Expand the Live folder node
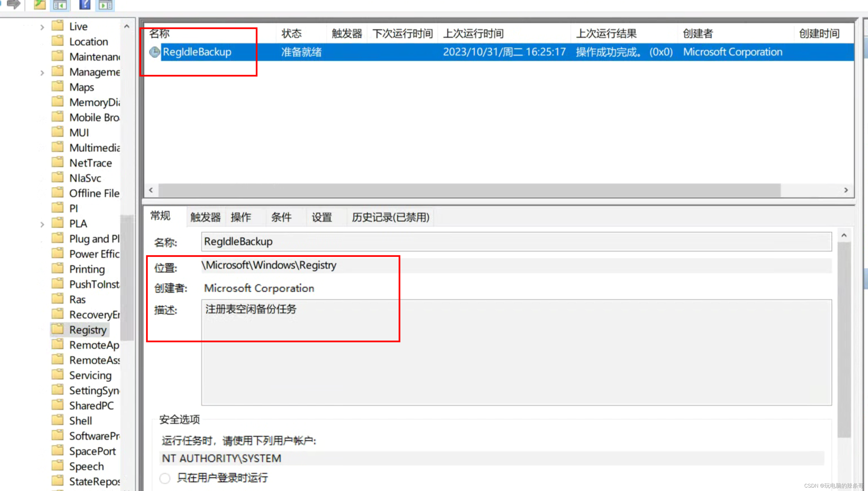This screenshot has height=491, width=868. [x=42, y=27]
